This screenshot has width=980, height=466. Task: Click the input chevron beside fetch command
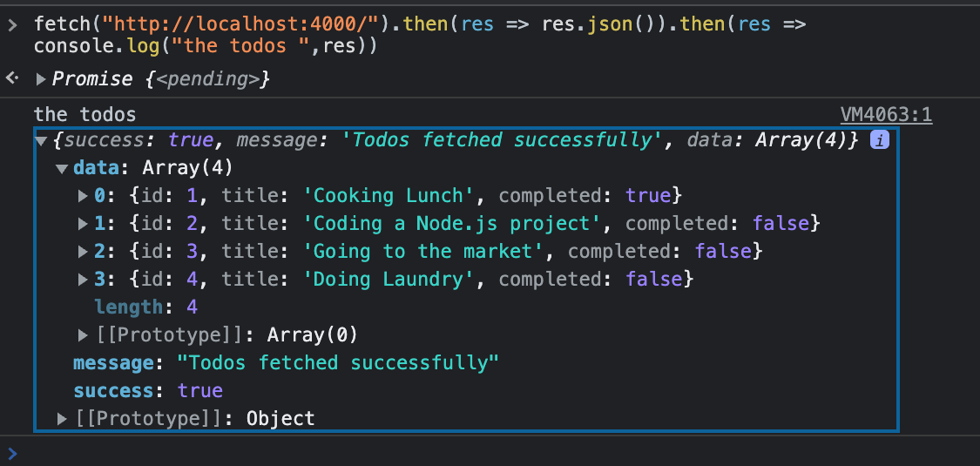pos(12,25)
